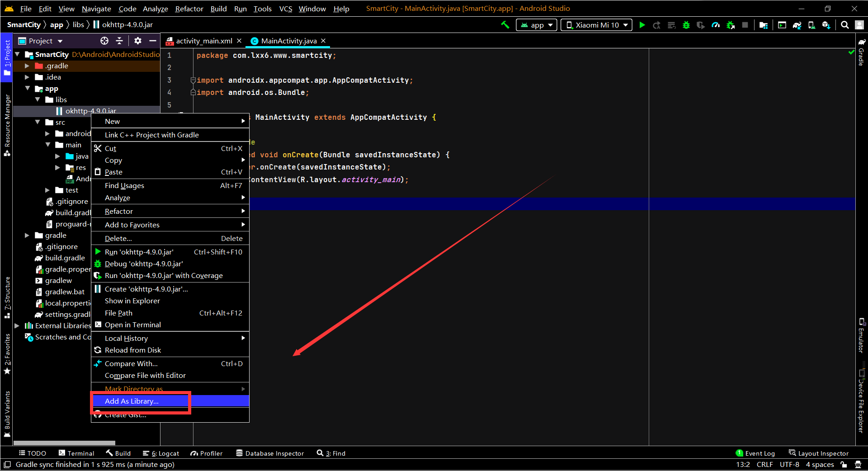Toggle the Emulator side tab
Screen dimensions: 868x471
tap(861, 335)
